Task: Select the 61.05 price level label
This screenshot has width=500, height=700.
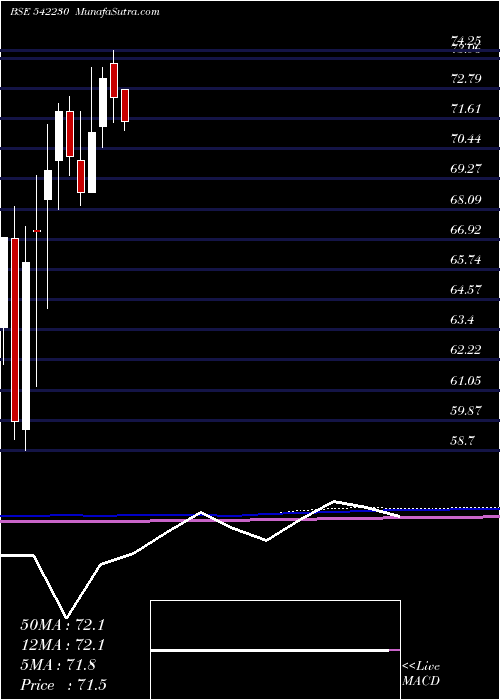Action: point(467,380)
